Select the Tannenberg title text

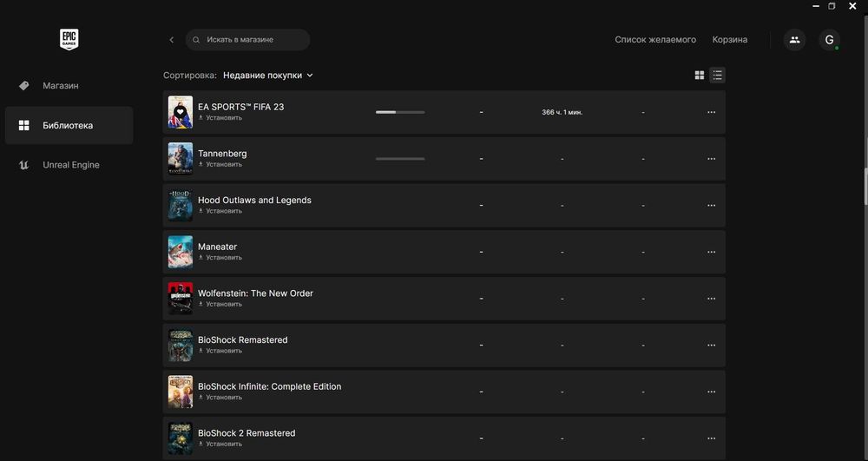click(222, 154)
